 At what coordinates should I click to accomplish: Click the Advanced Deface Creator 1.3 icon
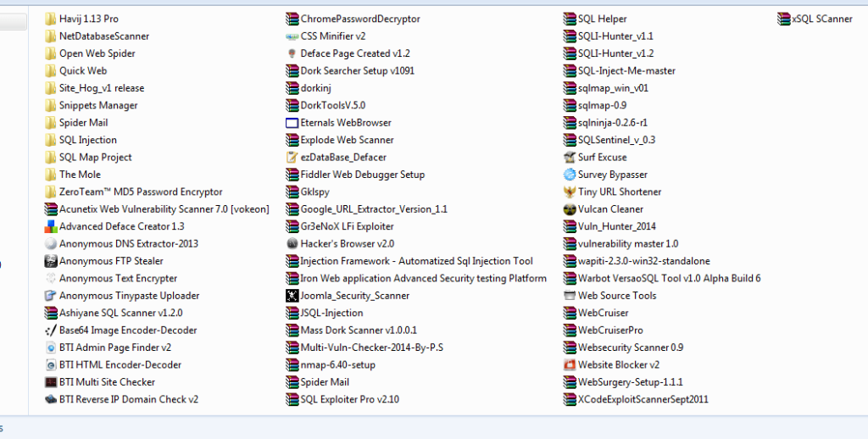tap(51, 226)
